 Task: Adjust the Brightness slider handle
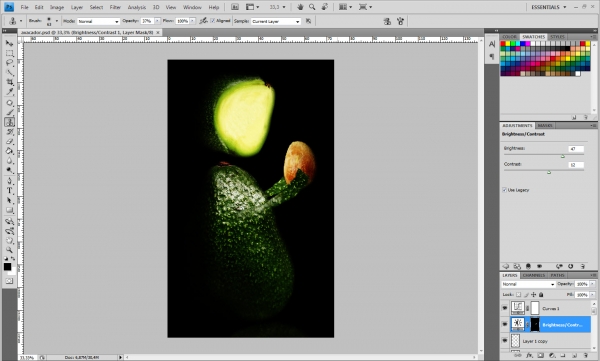click(562, 156)
